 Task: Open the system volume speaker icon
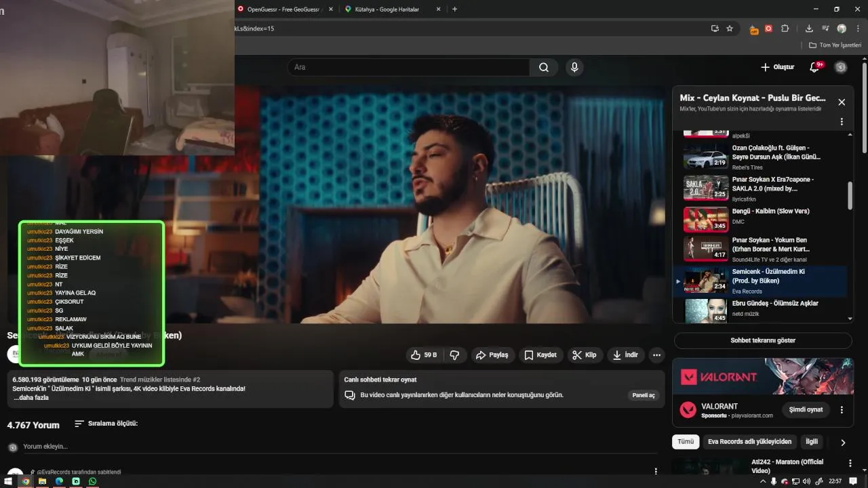pyautogui.click(x=806, y=481)
